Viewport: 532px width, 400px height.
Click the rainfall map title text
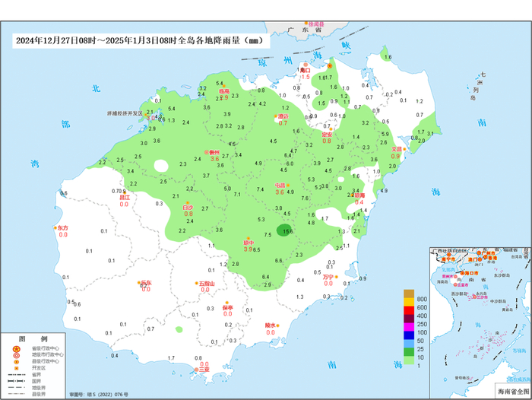point(140,41)
